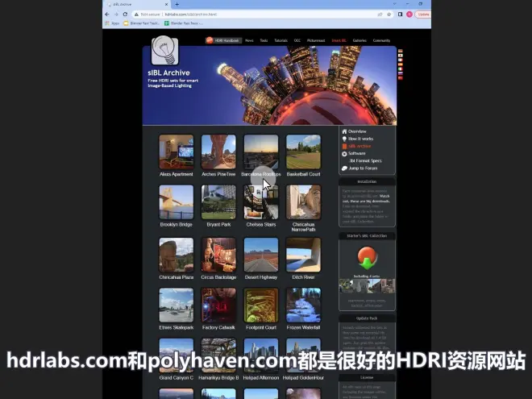Image resolution: width=532 pixels, height=399 pixels.
Task: Click the orange HDRI Handbook icon
Action: click(x=210, y=40)
